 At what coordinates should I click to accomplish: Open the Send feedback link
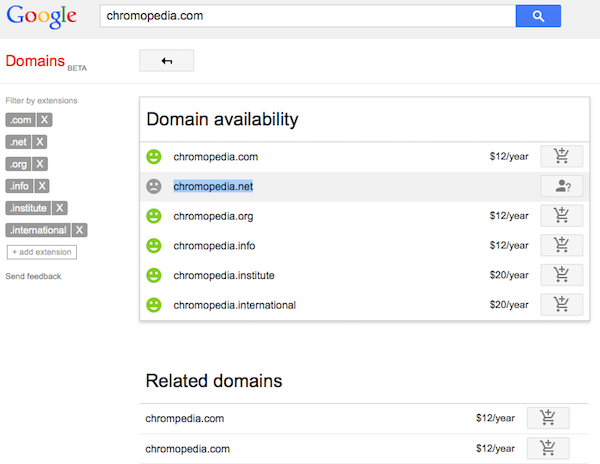[33, 276]
